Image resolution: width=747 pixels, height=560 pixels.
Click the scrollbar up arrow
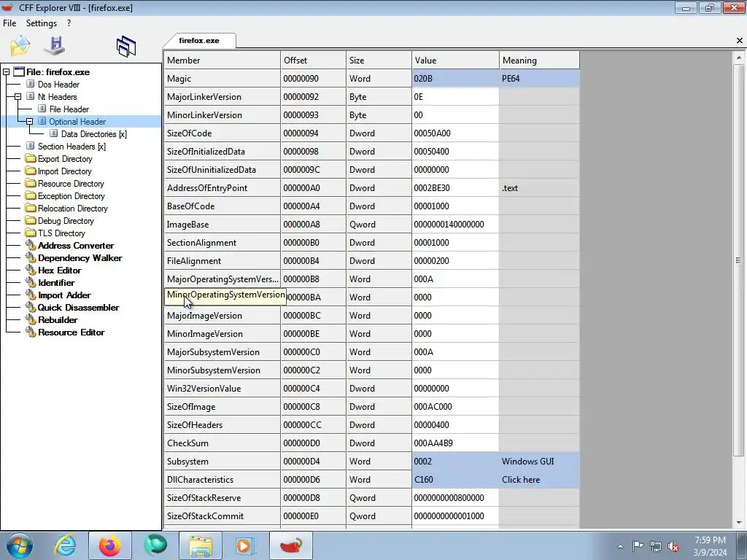pos(738,57)
